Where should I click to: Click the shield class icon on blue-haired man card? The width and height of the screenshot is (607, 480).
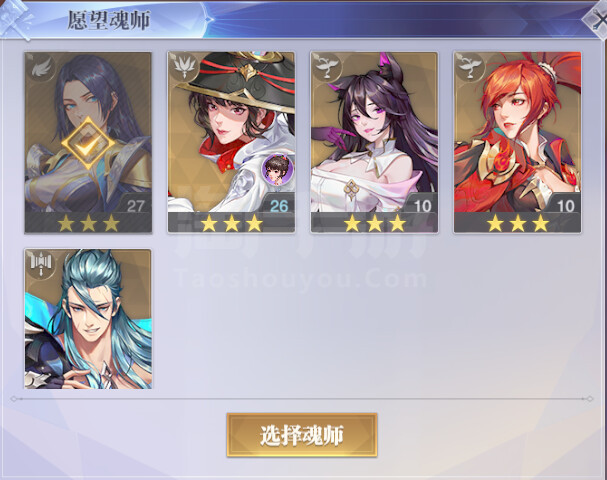point(41,264)
